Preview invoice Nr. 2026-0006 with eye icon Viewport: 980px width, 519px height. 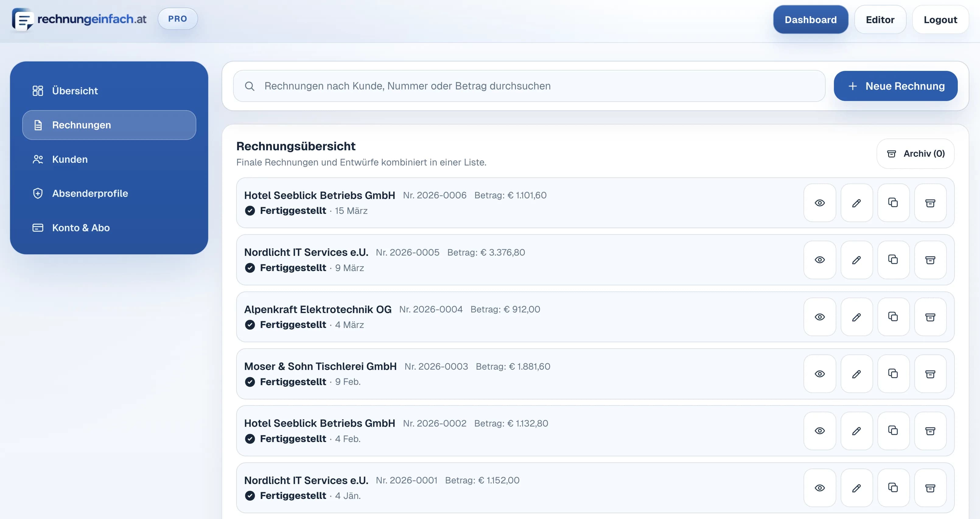[820, 203]
